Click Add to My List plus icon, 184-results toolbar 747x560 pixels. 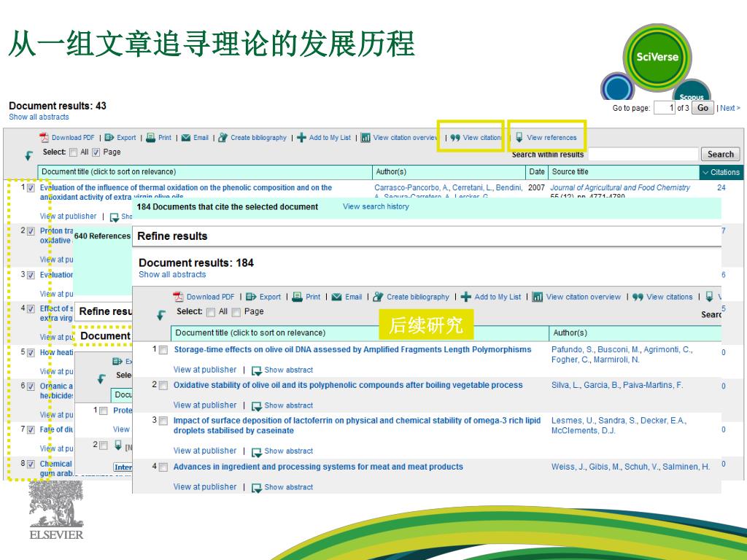click(x=466, y=297)
